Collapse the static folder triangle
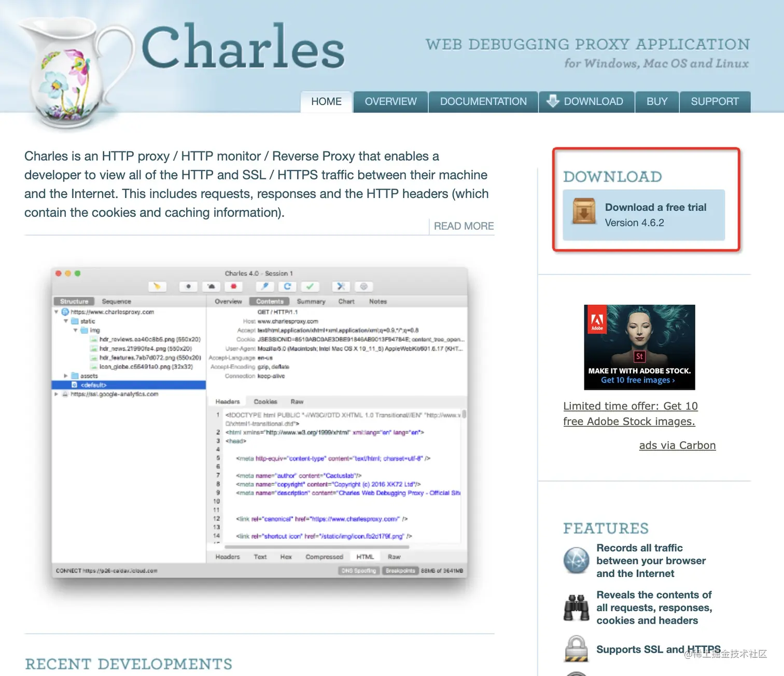Image resolution: width=784 pixels, height=676 pixels. [66, 321]
